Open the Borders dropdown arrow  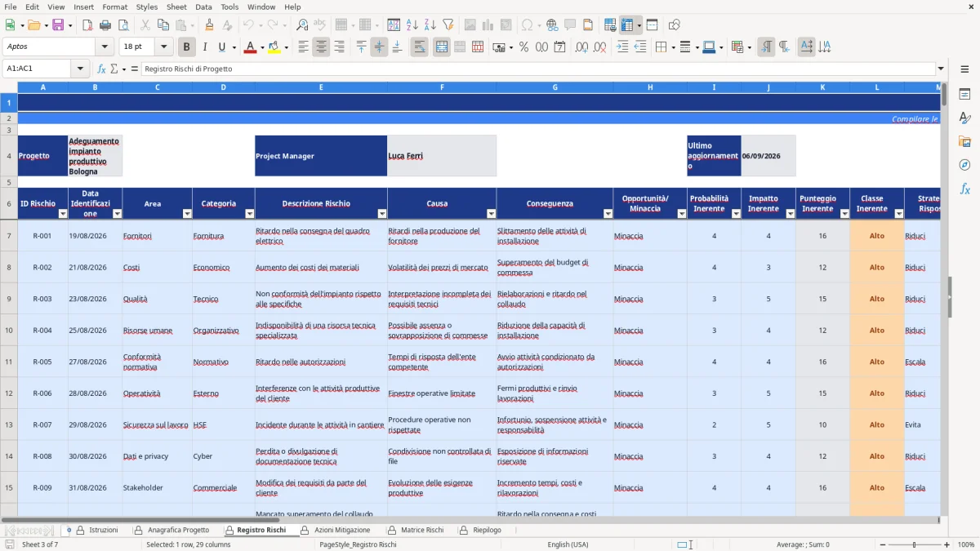672,47
